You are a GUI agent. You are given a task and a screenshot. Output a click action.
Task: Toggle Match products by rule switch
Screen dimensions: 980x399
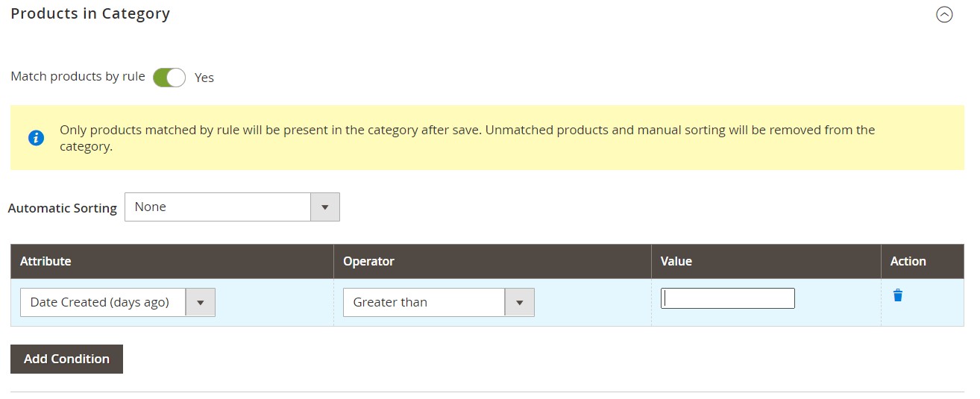169,77
